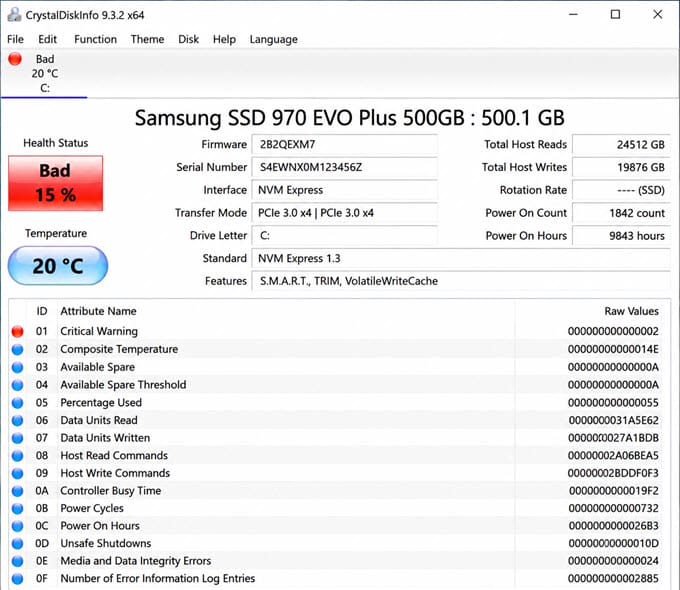Click the Raw Values column header
Image resolution: width=680 pixels, height=590 pixels.
click(x=631, y=311)
